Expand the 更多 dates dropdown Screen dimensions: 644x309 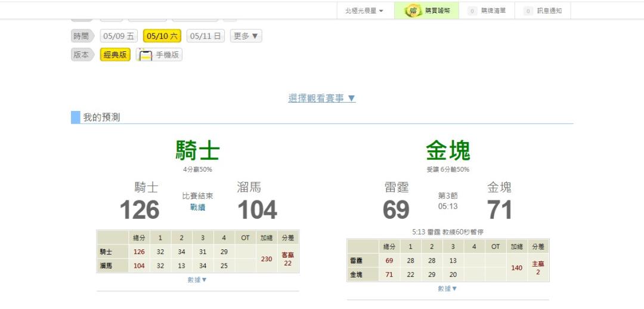tap(246, 36)
